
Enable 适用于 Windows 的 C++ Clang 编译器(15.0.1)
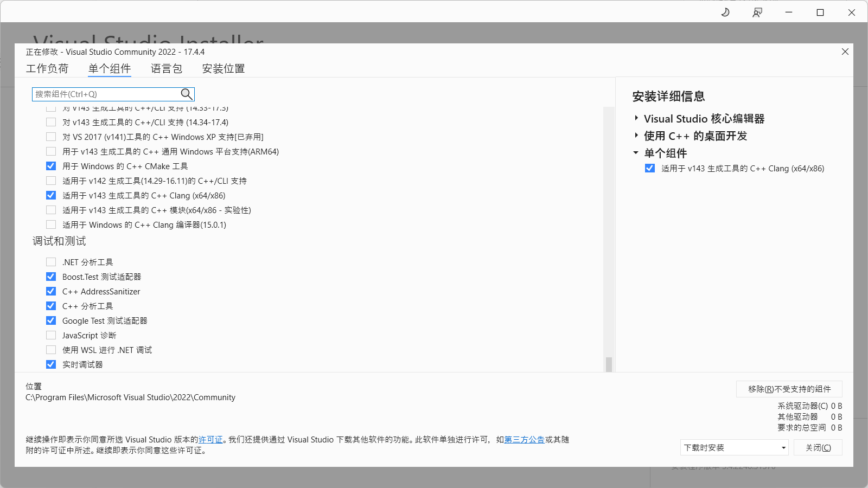pyautogui.click(x=51, y=224)
